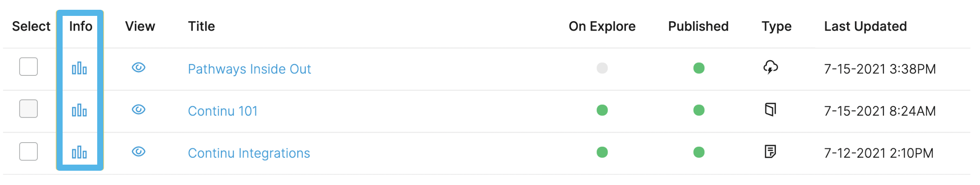The height and width of the screenshot is (185, 980).
Task: Click the green Published dot for Continu 101
Action: pos(699,110)
